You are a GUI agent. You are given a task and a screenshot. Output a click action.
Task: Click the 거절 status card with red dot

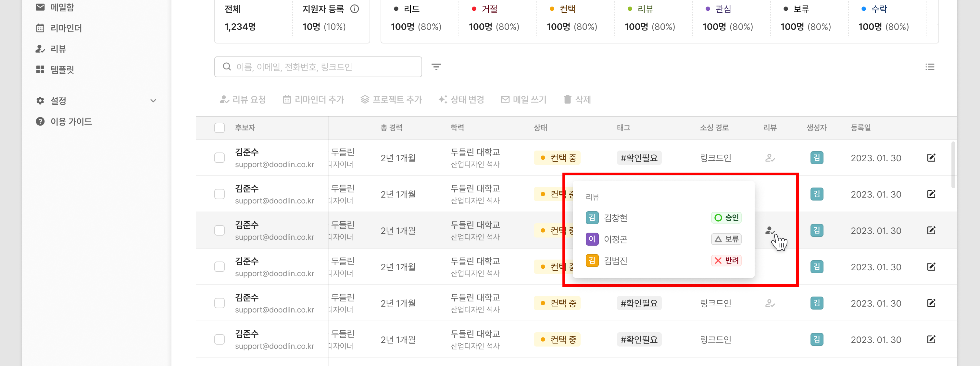pos(494,18)
